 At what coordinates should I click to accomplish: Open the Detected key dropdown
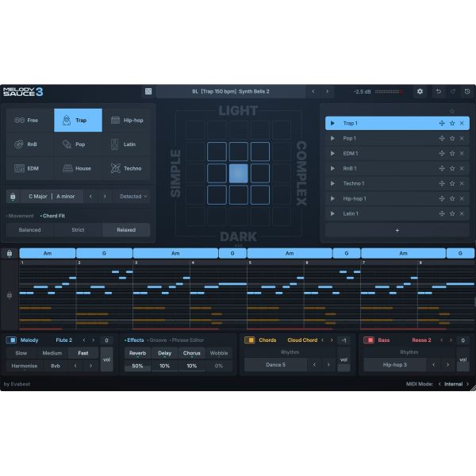click(133, 197)
